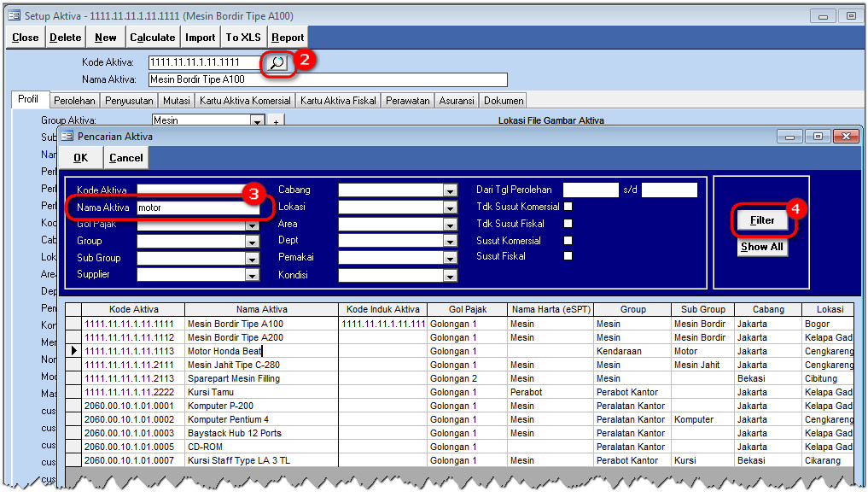Enable the Tdk Susut Komersial checkbox

(x=568, y=207)
